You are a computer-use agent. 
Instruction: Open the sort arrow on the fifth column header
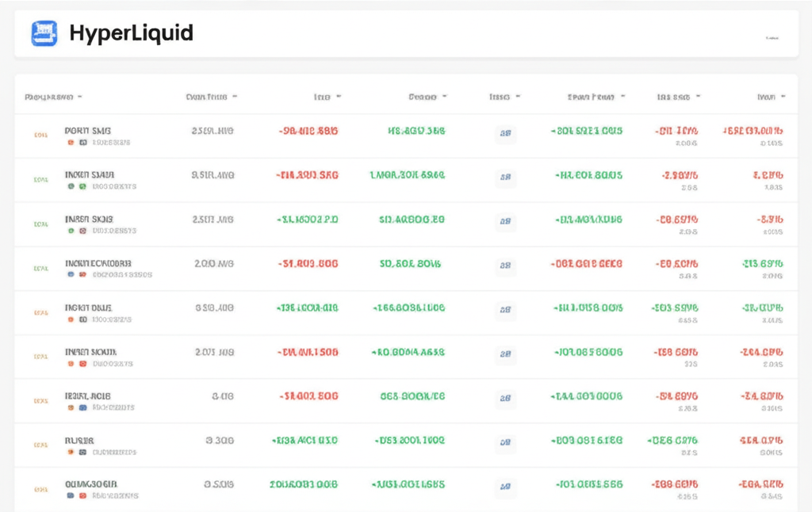coord(518,97)
